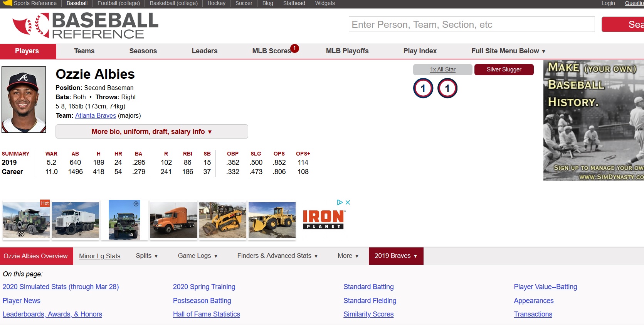Click the green army truck ad thumbnail
Screen dimensions: 644x325
pos(124,220)
